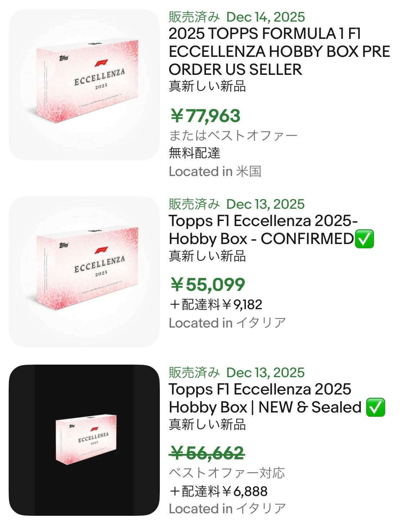Click the ¥77,963 sold price
Viewport: 405px width, 532px height.
pyautogui.click(x=205, y=116)
